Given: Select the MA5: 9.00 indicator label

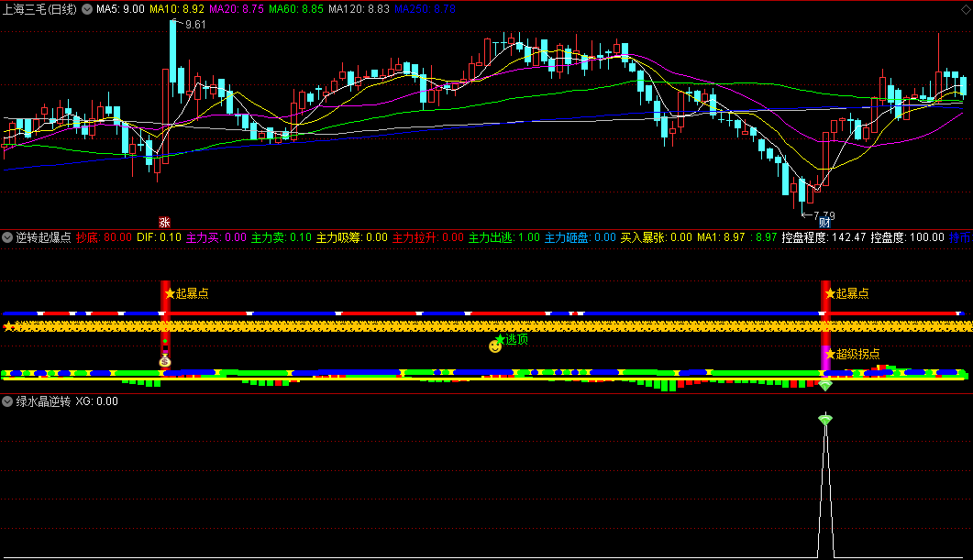Looking at the screenshot, I should [120, 9].
